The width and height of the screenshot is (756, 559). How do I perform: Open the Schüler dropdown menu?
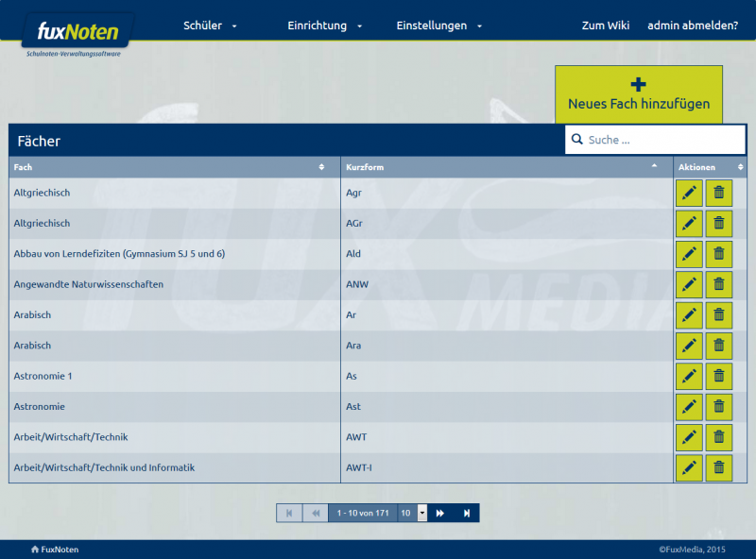point(210,25)
